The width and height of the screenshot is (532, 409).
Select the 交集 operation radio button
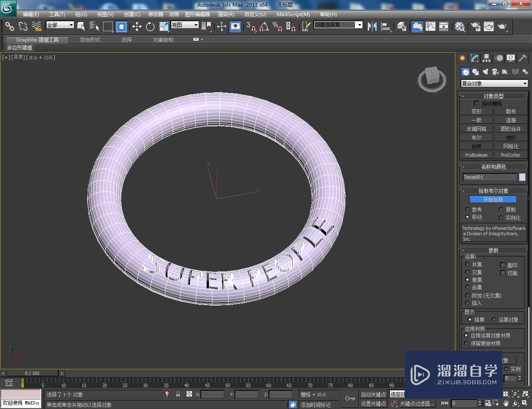(x=467, y=272)
